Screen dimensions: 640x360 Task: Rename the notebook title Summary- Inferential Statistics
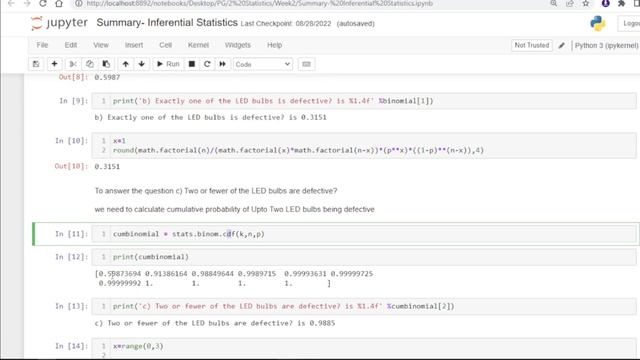tap(167, 22)
